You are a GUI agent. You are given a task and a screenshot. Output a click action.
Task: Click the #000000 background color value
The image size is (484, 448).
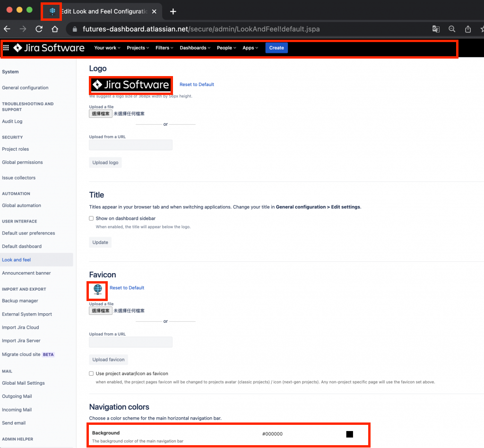pyautogui.click(x=272, y=434)
